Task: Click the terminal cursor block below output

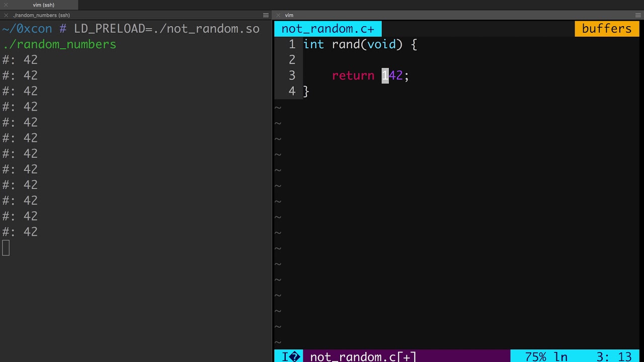Action: pyautogui.click(x=6, y=248)
